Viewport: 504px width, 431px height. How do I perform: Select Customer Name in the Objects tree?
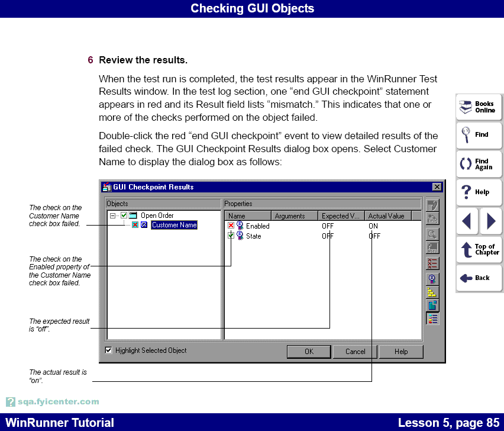[x=175, y=225]
